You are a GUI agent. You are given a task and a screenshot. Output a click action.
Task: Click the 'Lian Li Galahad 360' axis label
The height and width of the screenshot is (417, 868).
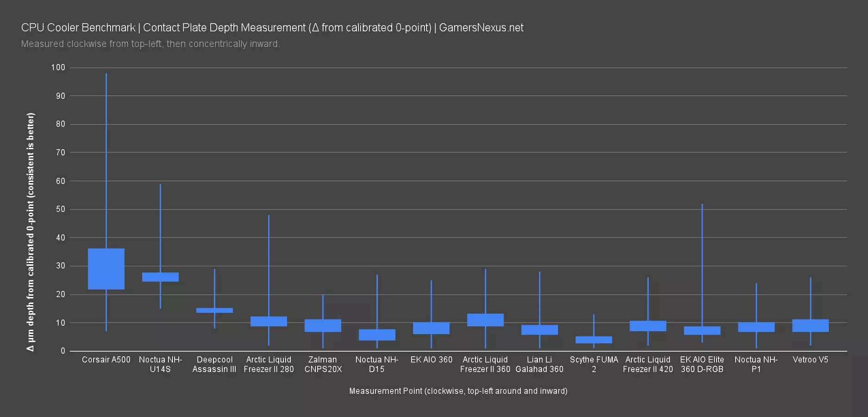point(539,364)
